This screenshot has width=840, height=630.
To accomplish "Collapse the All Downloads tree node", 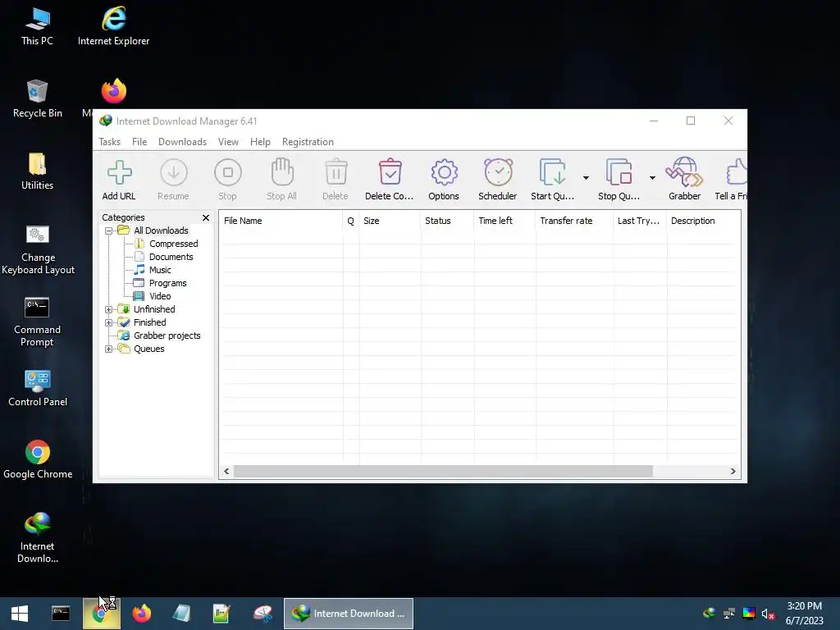I will coord(109,231).
